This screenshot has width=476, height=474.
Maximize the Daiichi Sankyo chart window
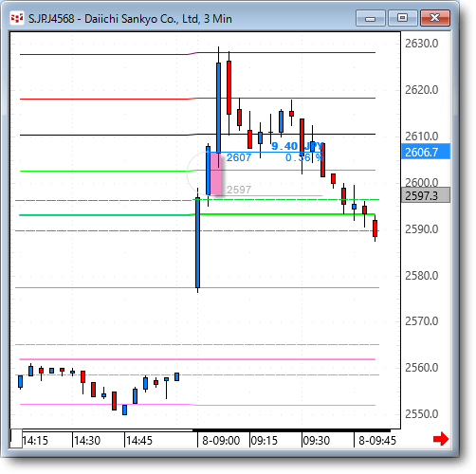click(402, 18)
